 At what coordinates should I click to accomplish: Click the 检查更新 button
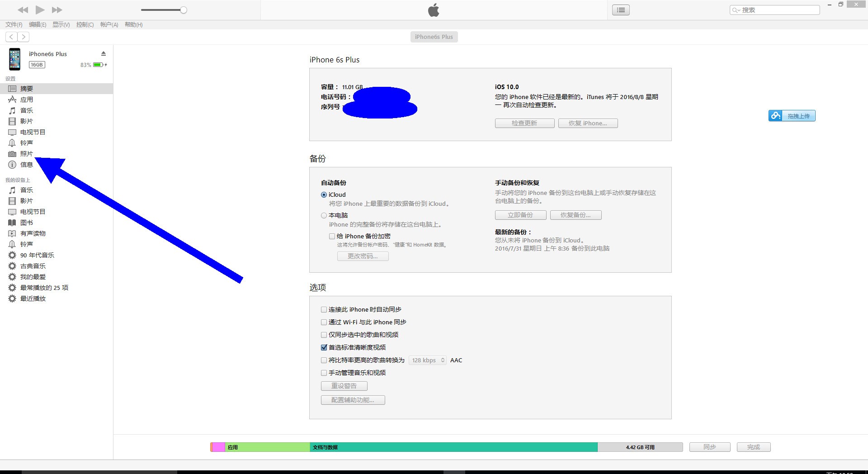524,123
